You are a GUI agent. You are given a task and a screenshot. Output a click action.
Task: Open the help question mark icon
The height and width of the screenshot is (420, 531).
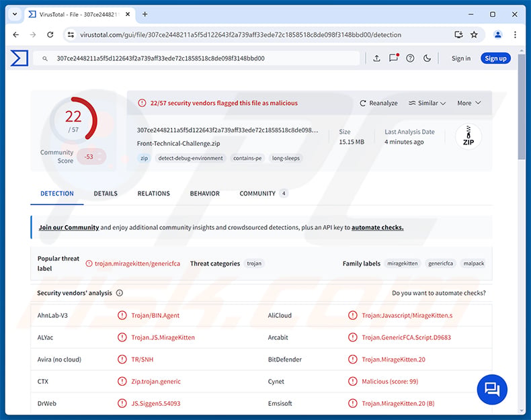tap(410, 58)
